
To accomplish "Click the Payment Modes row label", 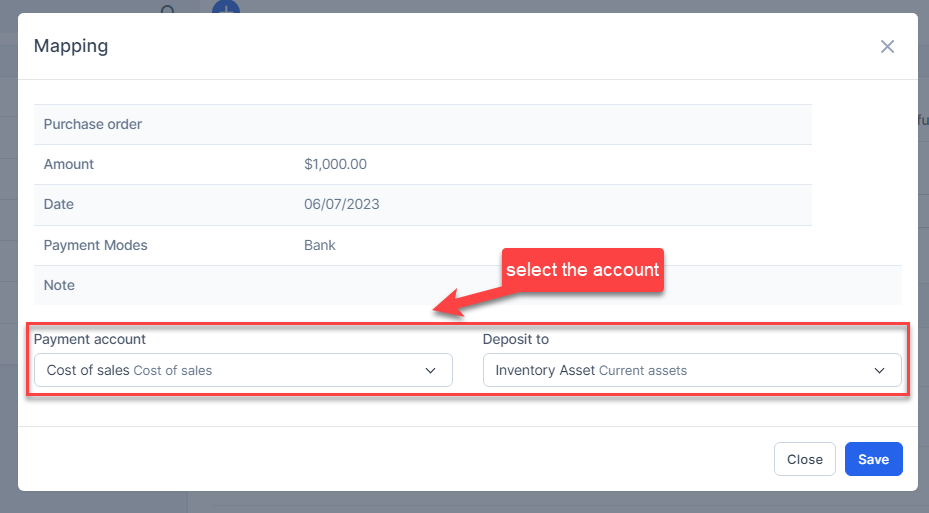I will [x=95, y=245].
